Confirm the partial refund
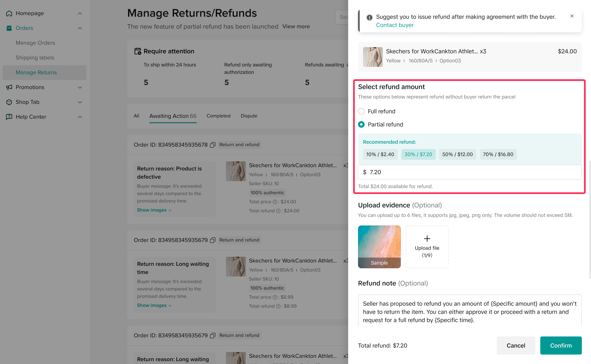 561,346
